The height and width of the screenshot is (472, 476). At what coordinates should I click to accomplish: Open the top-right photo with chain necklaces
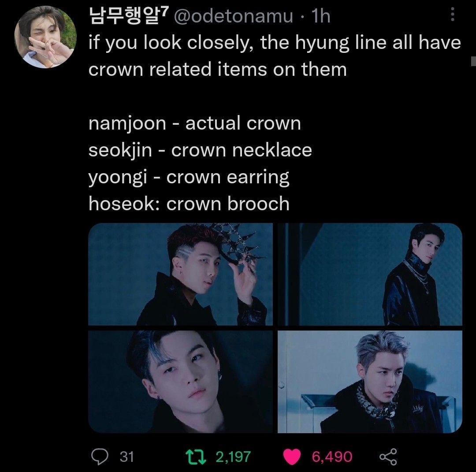click(x=370, y=274)
